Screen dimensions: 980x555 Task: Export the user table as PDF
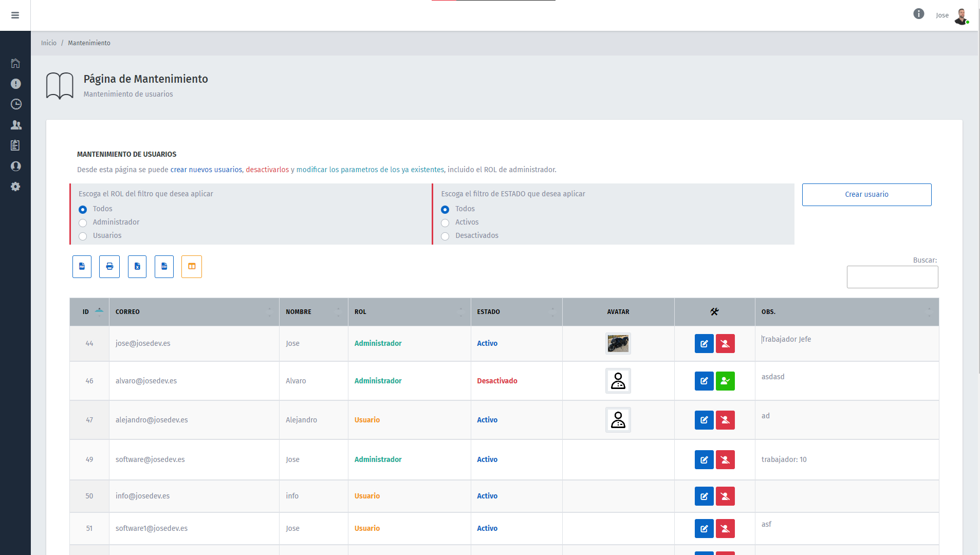tap(82, 267)
